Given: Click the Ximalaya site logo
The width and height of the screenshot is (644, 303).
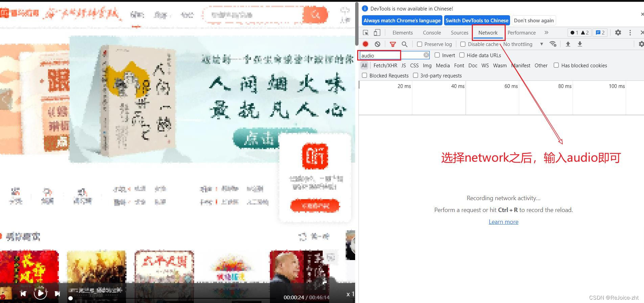Looking at the screenshot, I should [x=19, y=14].
